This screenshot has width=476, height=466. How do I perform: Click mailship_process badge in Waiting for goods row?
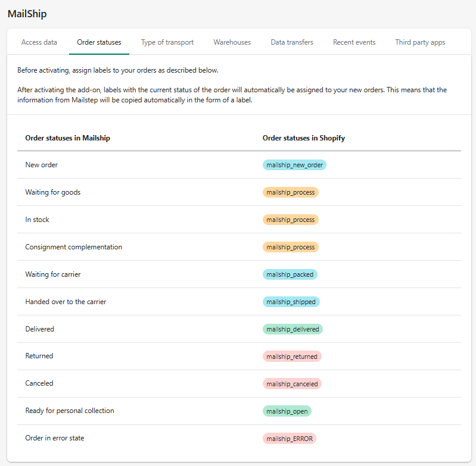pyautogui.click(x=290, y=192)
